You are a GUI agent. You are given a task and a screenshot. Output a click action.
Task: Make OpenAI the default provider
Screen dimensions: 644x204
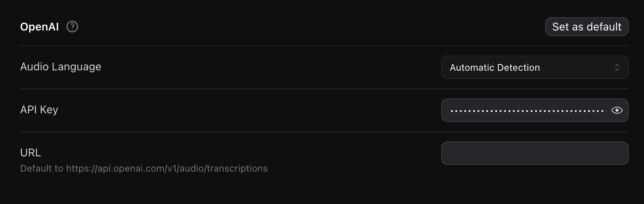pyautogui.click(x=587, y=27)
